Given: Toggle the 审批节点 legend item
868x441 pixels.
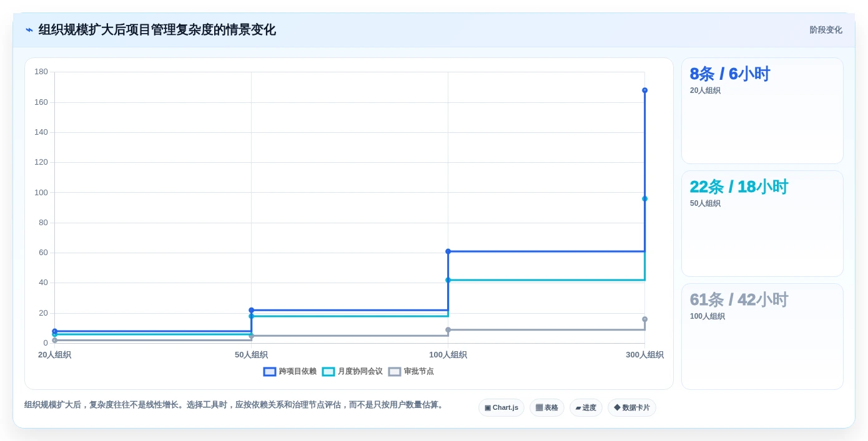Looking at the screenshot, I should click(x=411, y=371).
